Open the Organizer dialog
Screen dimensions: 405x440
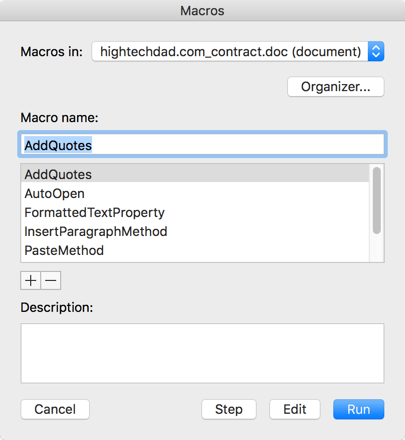click(336, 87)
